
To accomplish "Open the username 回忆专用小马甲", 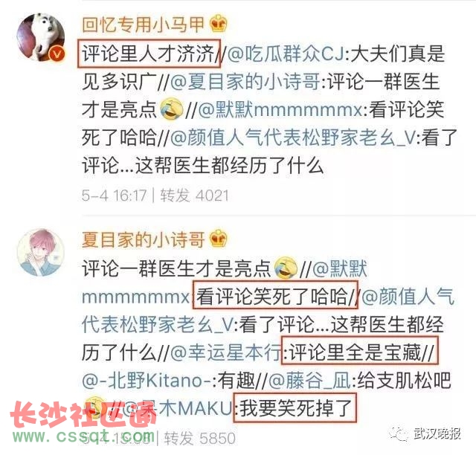I will point(144,24).
